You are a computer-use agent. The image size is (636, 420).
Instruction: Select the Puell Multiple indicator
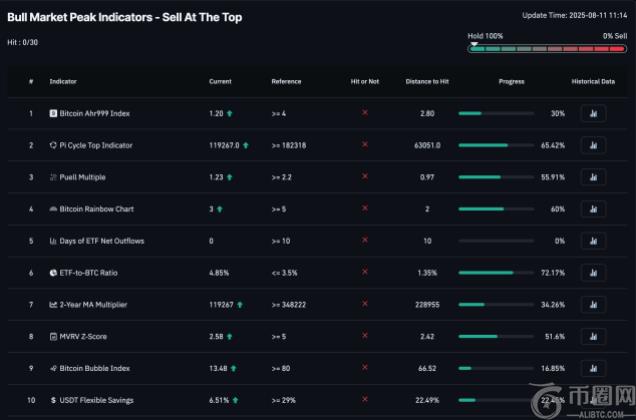coord(84,177)
